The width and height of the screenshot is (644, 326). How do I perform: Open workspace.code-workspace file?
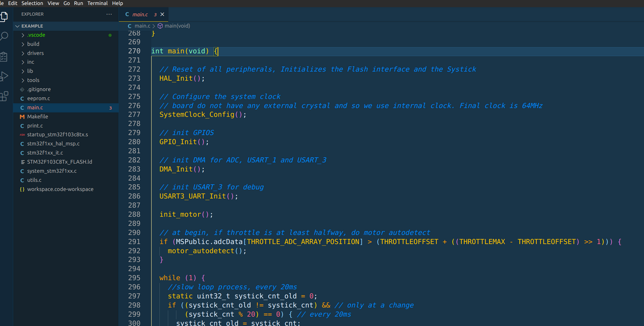pyautogui.click(x=60, y=189)
